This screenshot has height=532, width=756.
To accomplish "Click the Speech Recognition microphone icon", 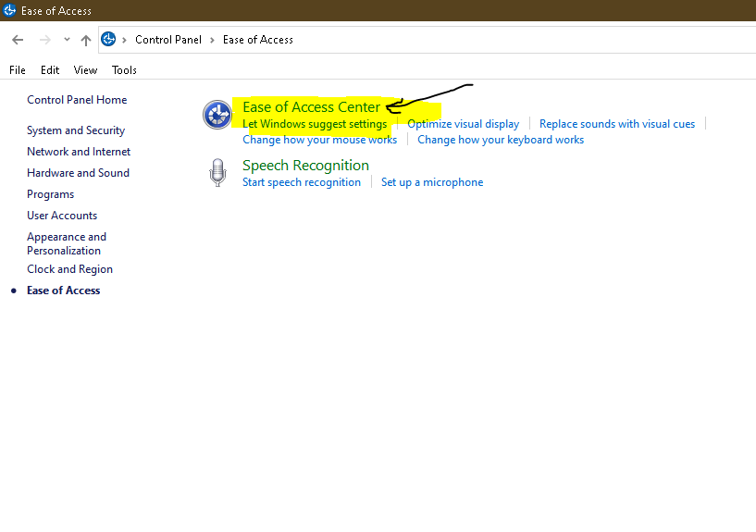I will (217, 172).
